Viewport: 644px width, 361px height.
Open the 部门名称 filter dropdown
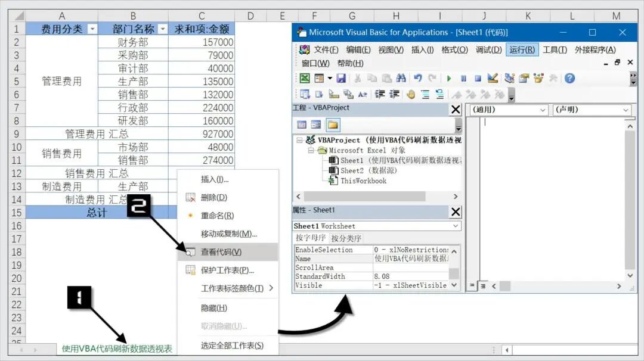coord(163,29)
